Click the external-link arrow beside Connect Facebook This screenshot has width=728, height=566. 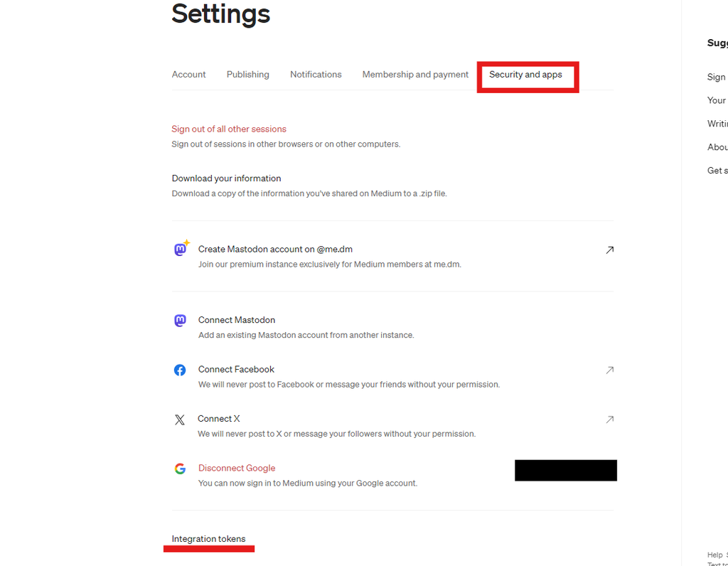coord(609,370)
